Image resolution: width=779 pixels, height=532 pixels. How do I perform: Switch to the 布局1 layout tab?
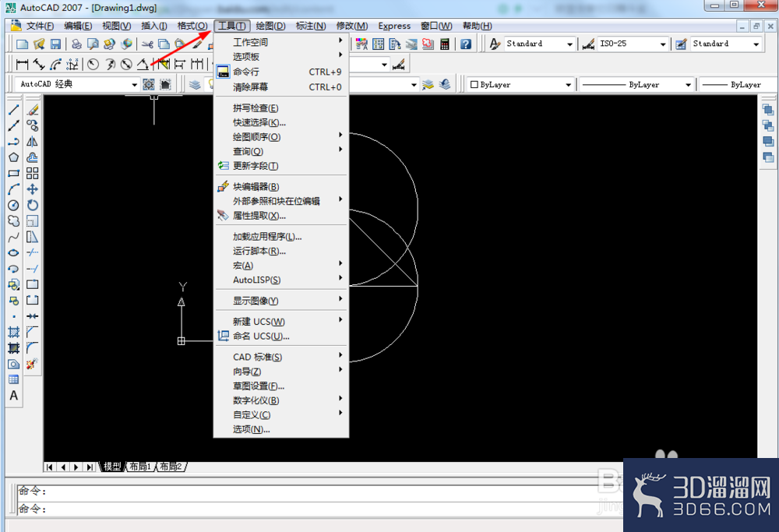(140, 467)
